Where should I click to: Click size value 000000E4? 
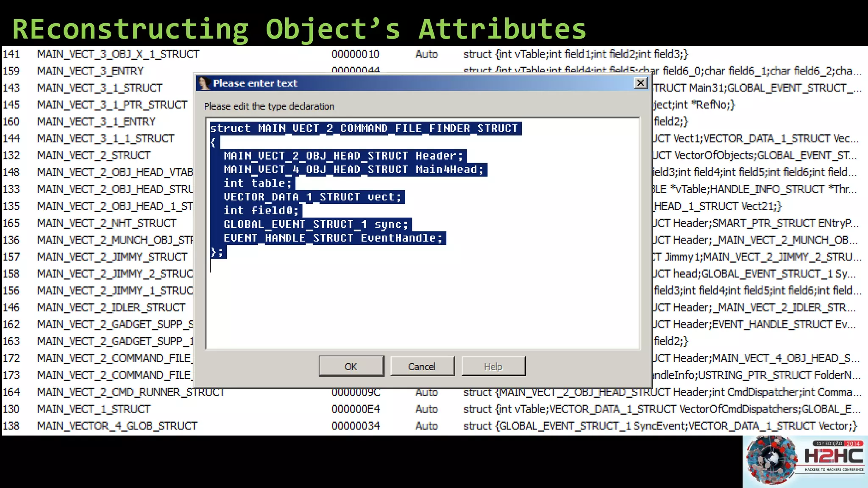(356, 409)
